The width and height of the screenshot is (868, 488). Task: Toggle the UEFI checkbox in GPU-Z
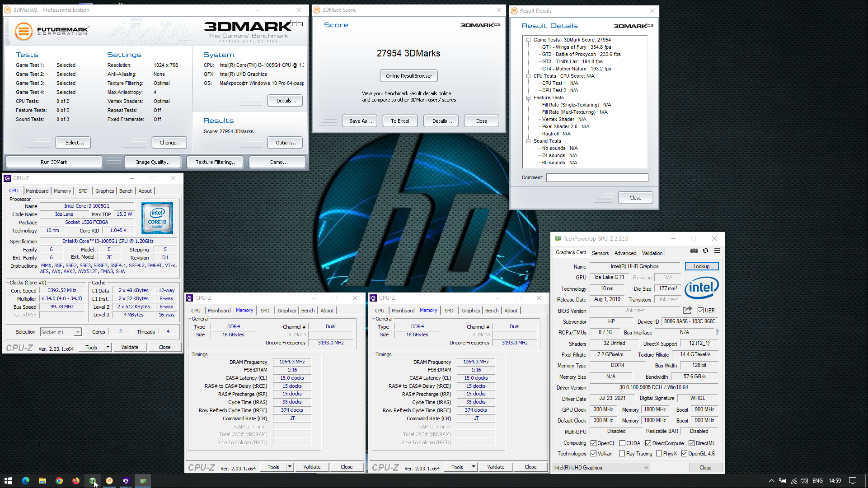[x=700, y=310]
